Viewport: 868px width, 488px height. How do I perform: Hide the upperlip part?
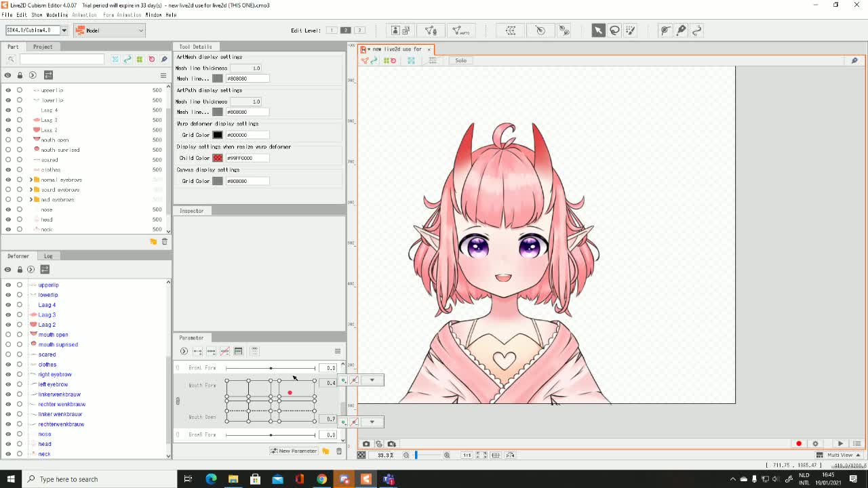(8, 90)
